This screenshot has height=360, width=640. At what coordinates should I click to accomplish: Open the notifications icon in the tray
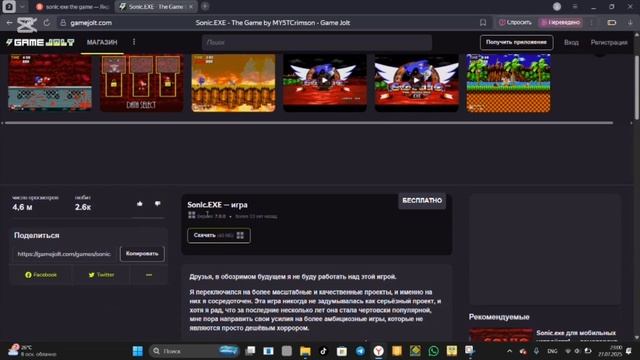pos(629,351)
